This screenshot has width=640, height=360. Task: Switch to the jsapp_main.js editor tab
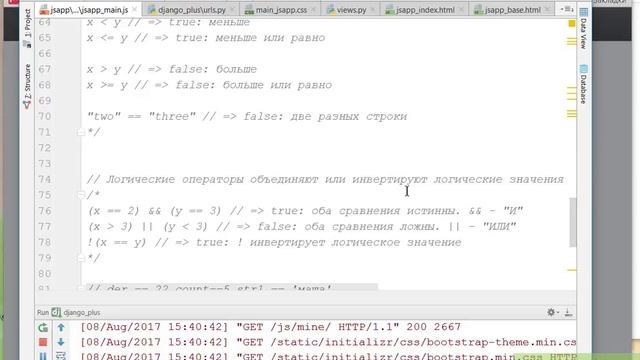89,10
